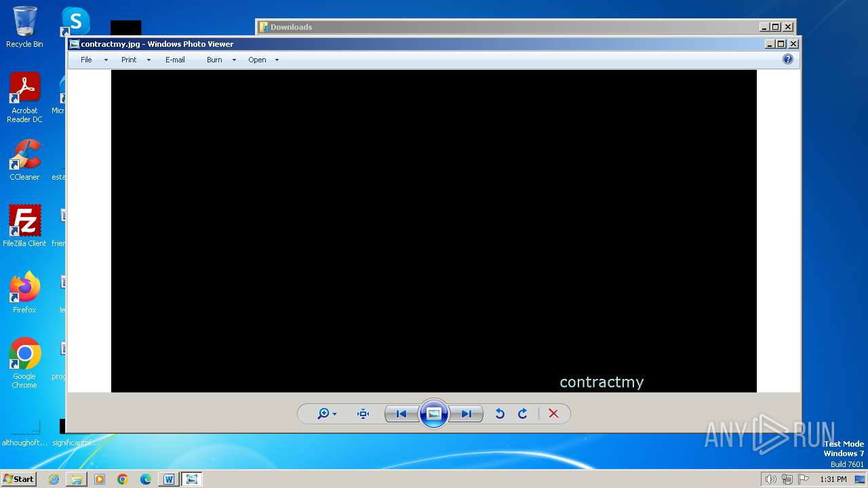Open Windows Explorer from taskbar
The width and height of the screenshot is (868, 488).
click(x=77, y=479)
